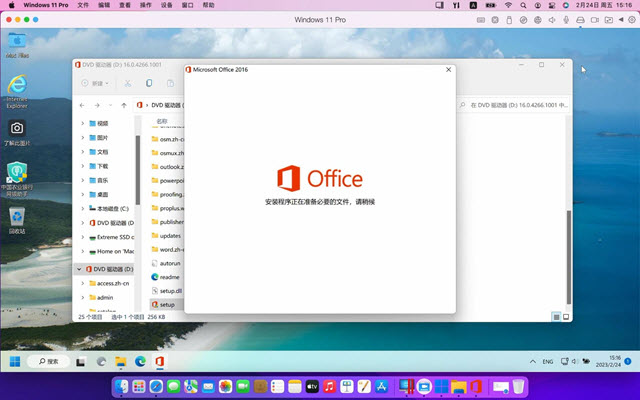This screenshot has height=400, width=640.
Task: Open Internet Explorer desktop shortcut
Action: click(17, 91)
